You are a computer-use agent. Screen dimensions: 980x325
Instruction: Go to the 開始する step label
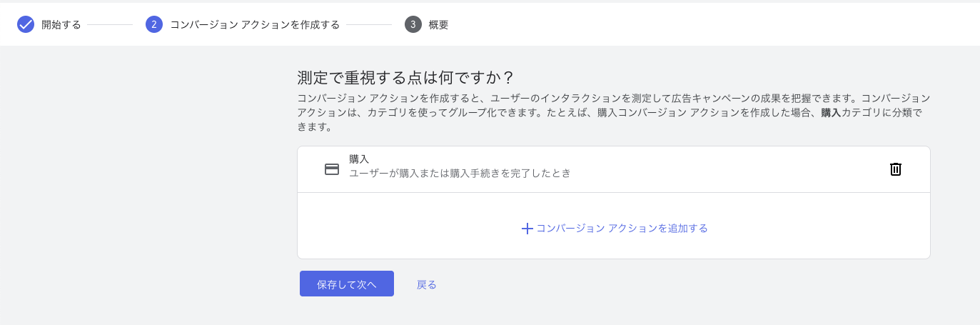61,25
